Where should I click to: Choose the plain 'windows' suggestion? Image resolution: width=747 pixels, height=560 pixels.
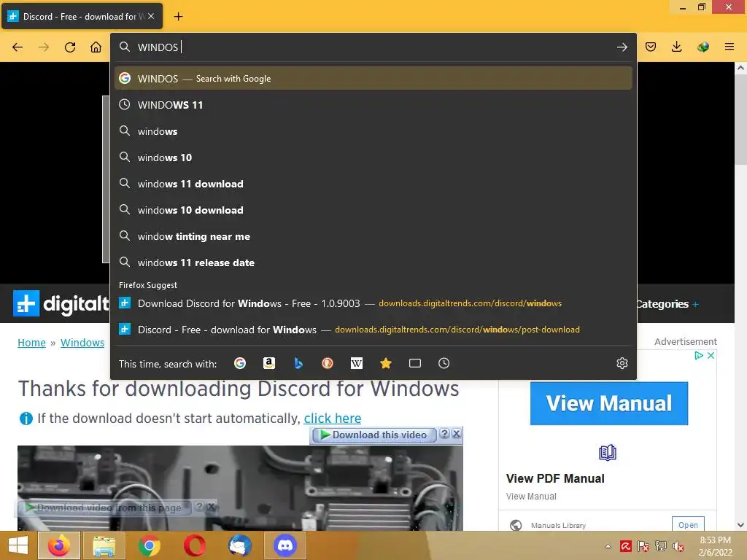(x=373, y=131)
